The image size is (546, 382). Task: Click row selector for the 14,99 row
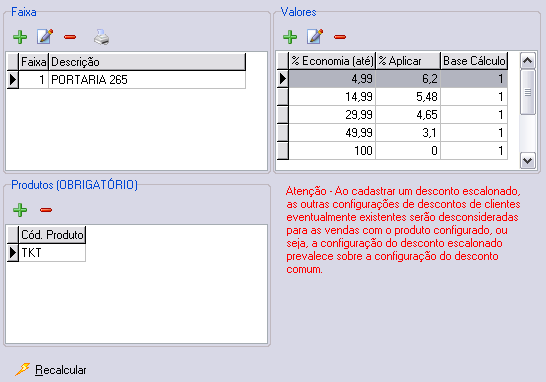point(283,96)
